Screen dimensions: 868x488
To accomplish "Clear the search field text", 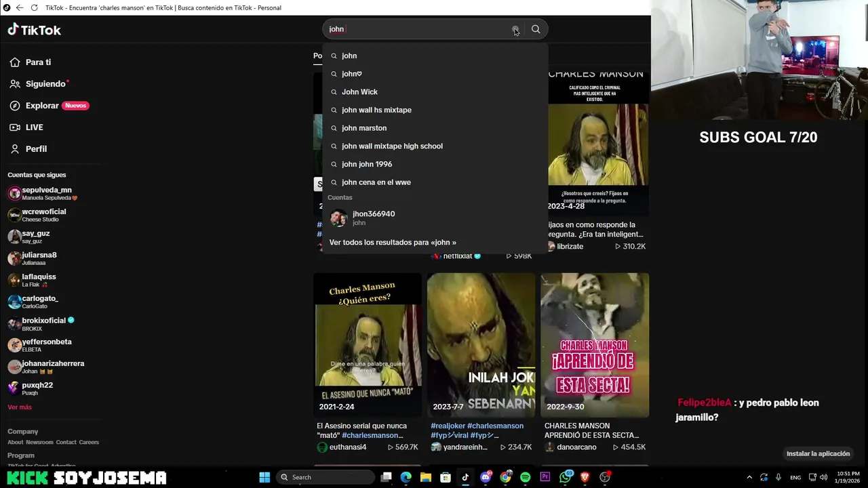I will (515, 30).
